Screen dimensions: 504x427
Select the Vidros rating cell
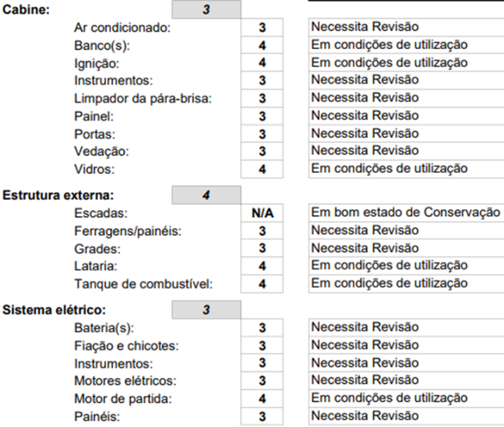coord(262,169)
